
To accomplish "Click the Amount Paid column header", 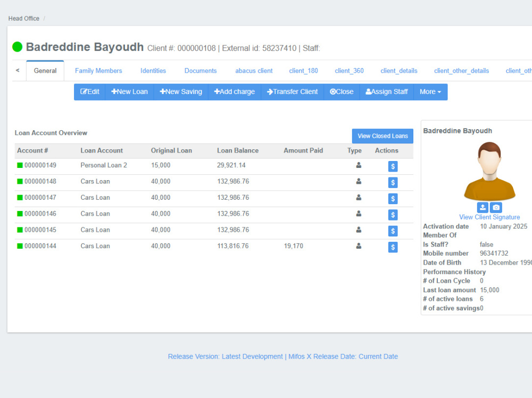I will click(x=303, y=150).
